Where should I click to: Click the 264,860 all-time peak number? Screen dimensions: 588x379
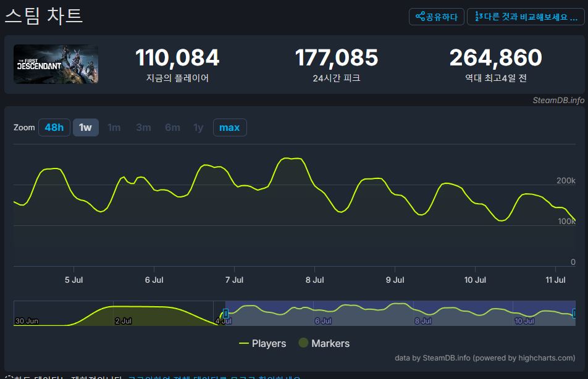point(495,58)
